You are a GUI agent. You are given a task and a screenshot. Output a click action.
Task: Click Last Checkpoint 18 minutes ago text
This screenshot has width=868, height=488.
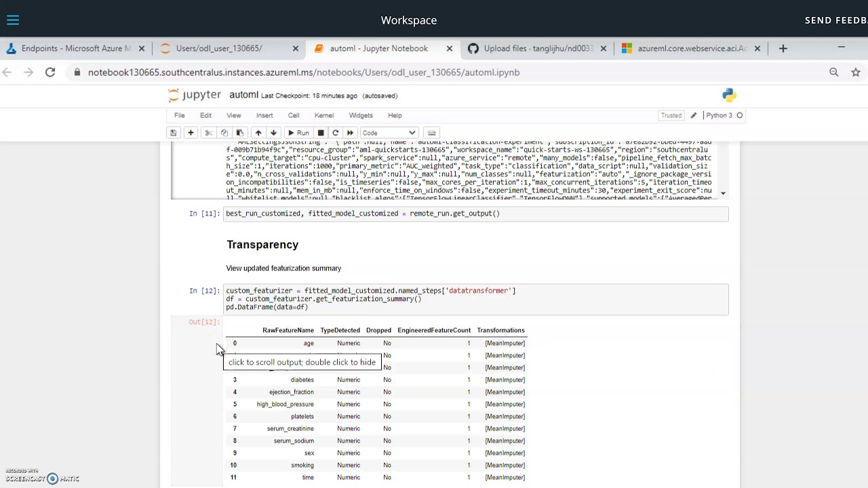[309, 96]
